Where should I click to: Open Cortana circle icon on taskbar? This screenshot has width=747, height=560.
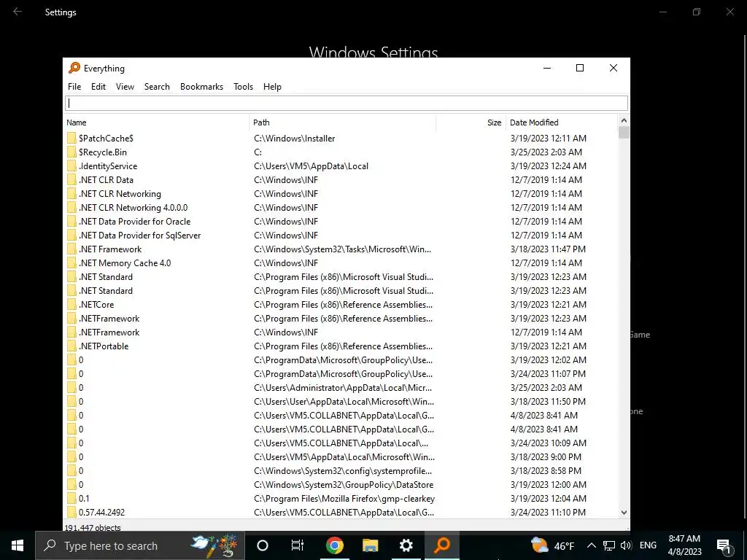pyautogui.click(x=263, y=545)
